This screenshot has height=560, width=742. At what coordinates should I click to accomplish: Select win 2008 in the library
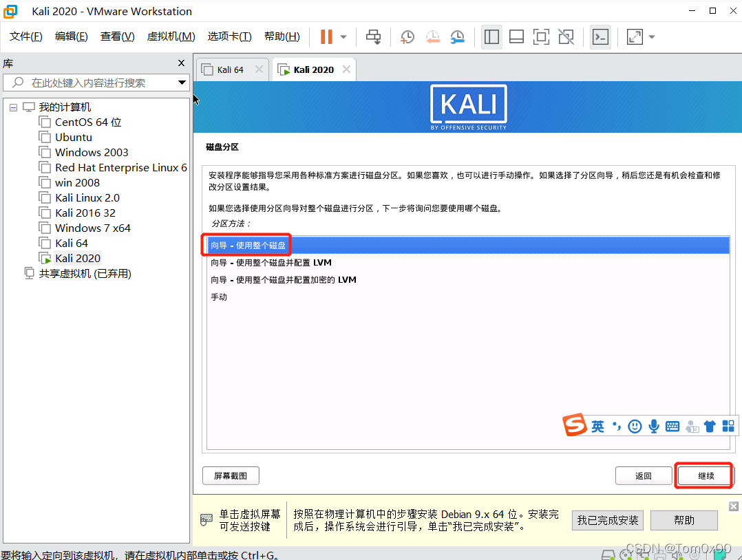click(77, 183)
